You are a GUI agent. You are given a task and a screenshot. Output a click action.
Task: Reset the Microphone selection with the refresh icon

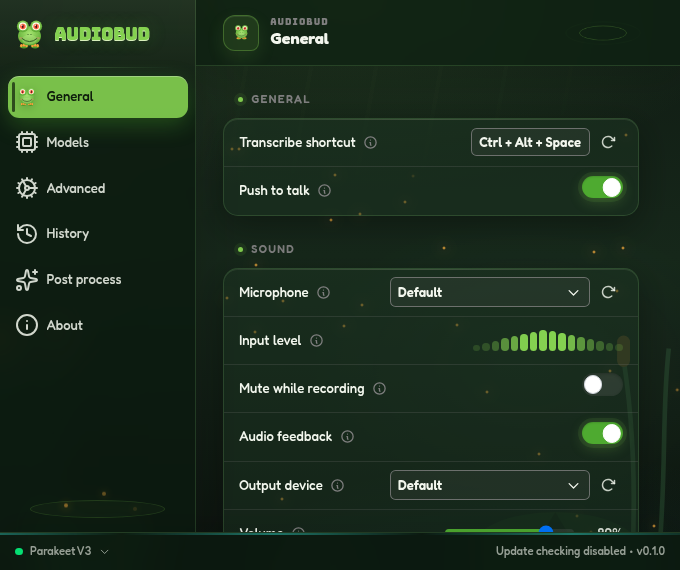pos(608,292)
